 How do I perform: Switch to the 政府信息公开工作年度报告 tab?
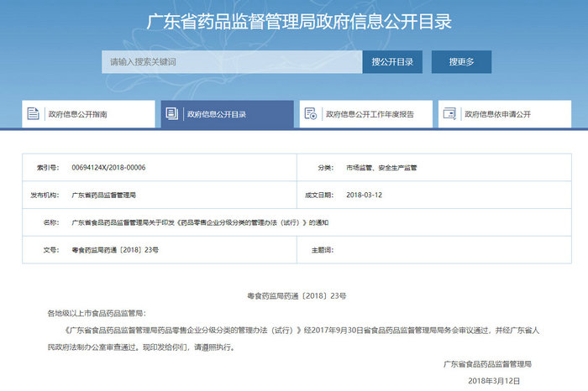pyautogui.click(x=369, y=114)
